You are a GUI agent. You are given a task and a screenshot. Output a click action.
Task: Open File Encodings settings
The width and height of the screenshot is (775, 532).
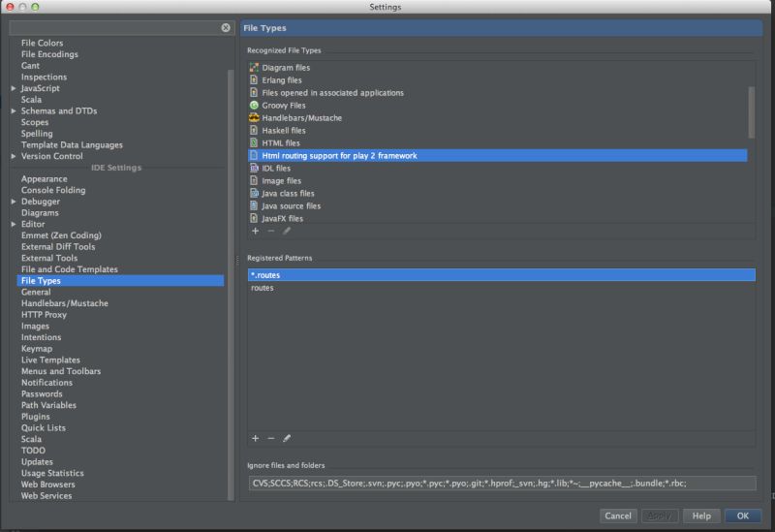tap(49, 54)
